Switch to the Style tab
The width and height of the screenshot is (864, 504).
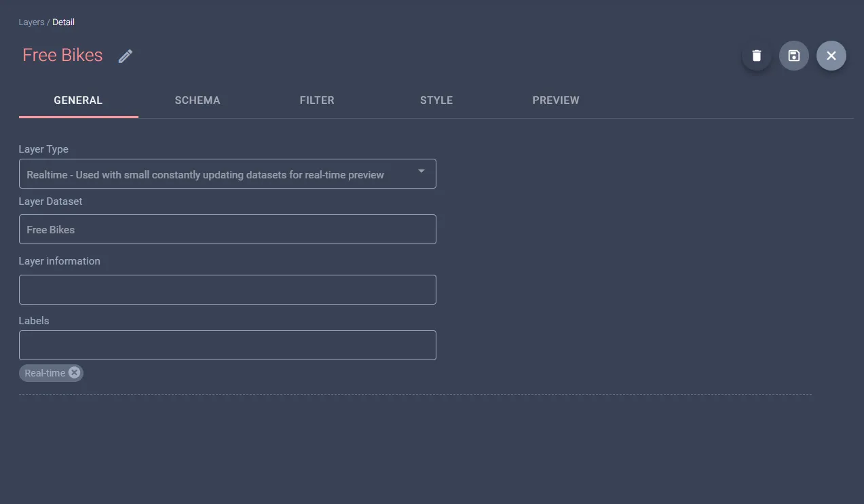pos(436,100)
